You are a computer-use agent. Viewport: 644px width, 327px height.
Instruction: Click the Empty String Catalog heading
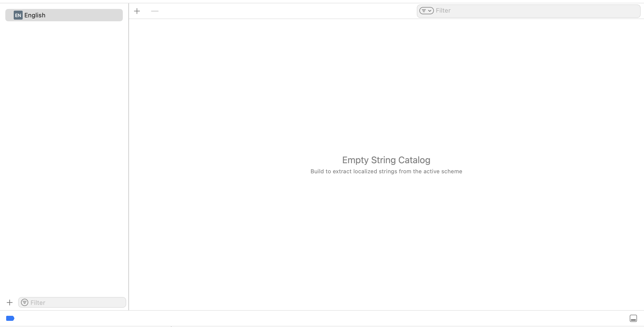386,160
